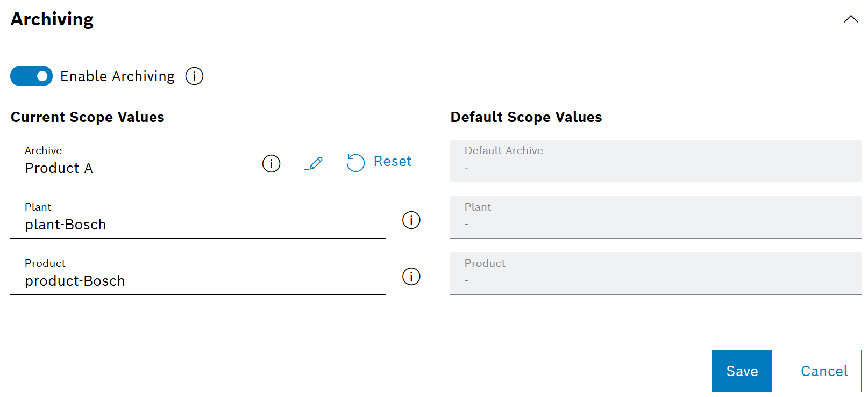Show info for the Product field
This screenshot has height=397, width=868.
pos(411,276)
